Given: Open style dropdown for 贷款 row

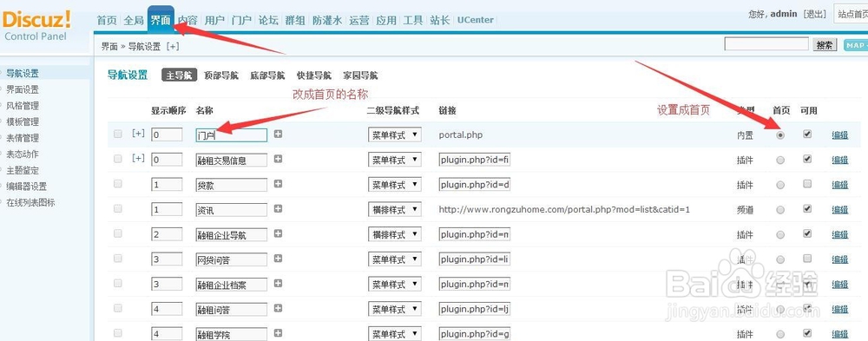Looking at the screenshot, I should click(395, 185).
